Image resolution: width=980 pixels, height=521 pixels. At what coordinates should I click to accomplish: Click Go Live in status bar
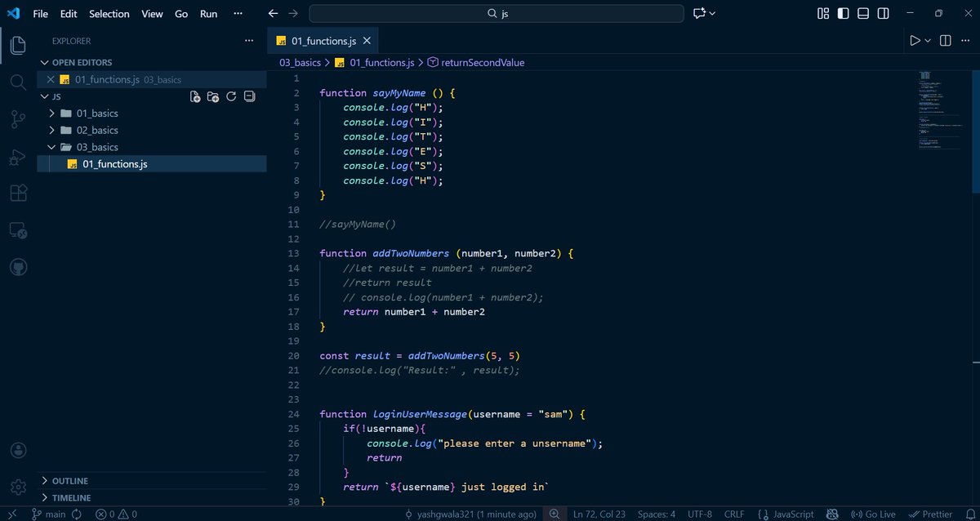point(873,514)
